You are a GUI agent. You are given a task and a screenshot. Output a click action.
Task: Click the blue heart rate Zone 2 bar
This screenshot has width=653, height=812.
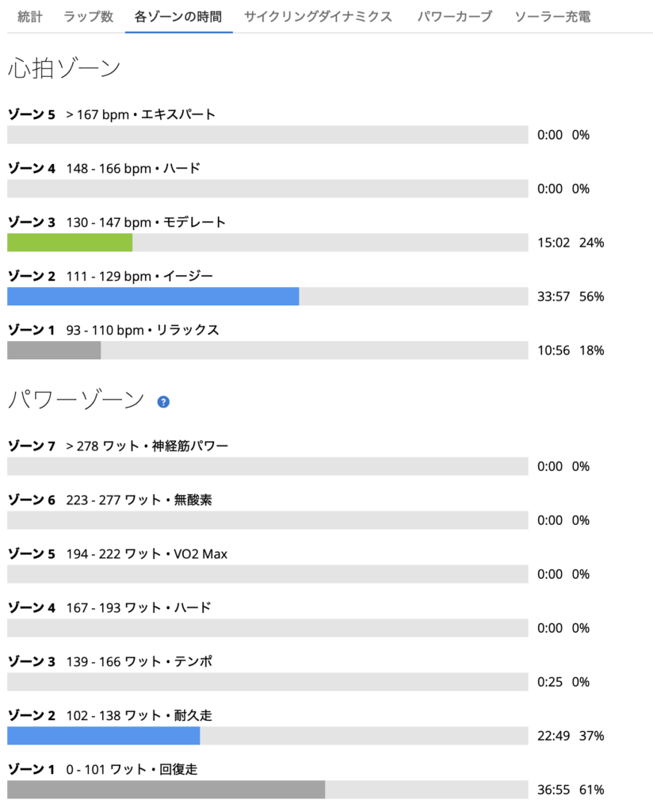pos(153,297)
